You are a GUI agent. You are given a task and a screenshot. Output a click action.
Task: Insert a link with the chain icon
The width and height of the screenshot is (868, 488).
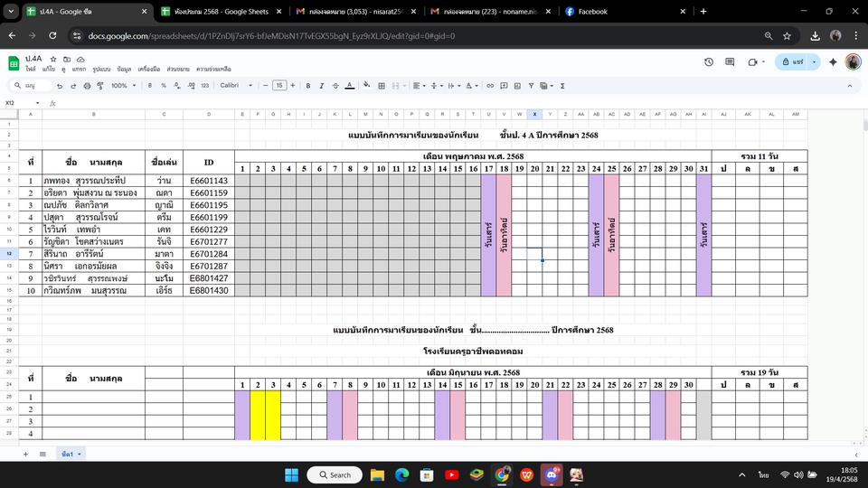(x=490, y=86)
